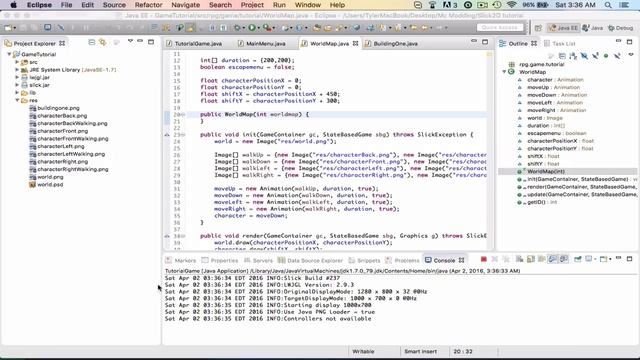The width and height of the screenshot is (640, 360).
Task: Click macOS Spotlight search icon
Action: pos(608,5)
